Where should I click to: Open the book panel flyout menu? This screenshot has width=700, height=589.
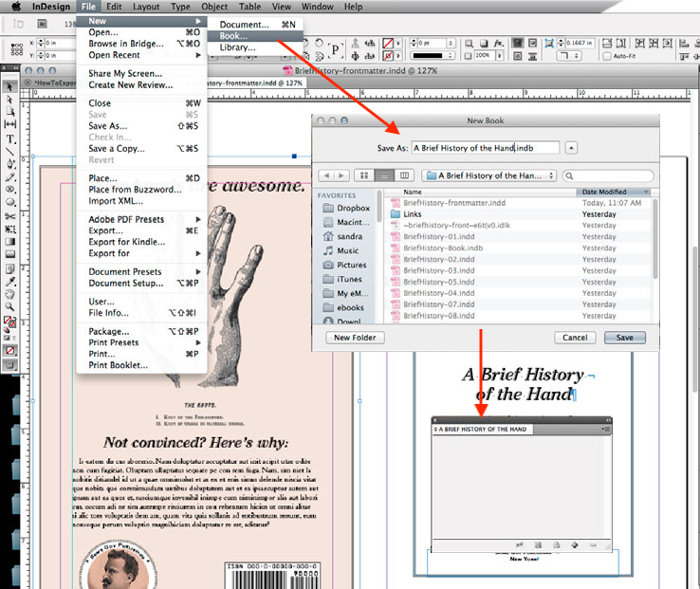[605, 429]
